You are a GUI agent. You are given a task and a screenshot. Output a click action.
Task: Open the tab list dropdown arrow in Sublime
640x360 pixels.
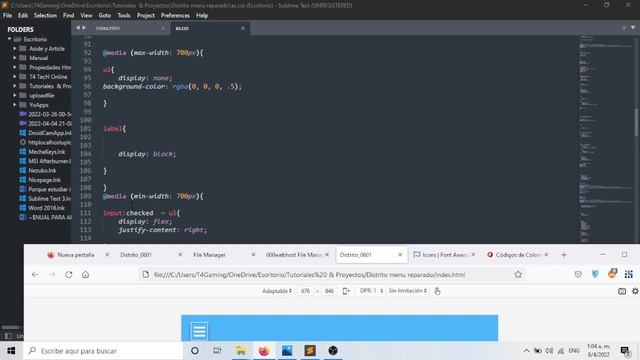coord(633,28)
